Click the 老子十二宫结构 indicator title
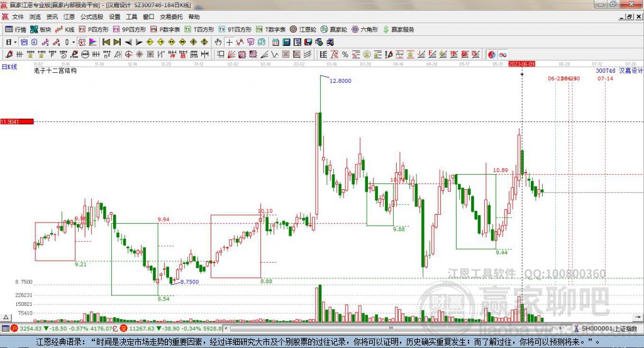This screenshot has height=348, width=644. coord(55,70)
